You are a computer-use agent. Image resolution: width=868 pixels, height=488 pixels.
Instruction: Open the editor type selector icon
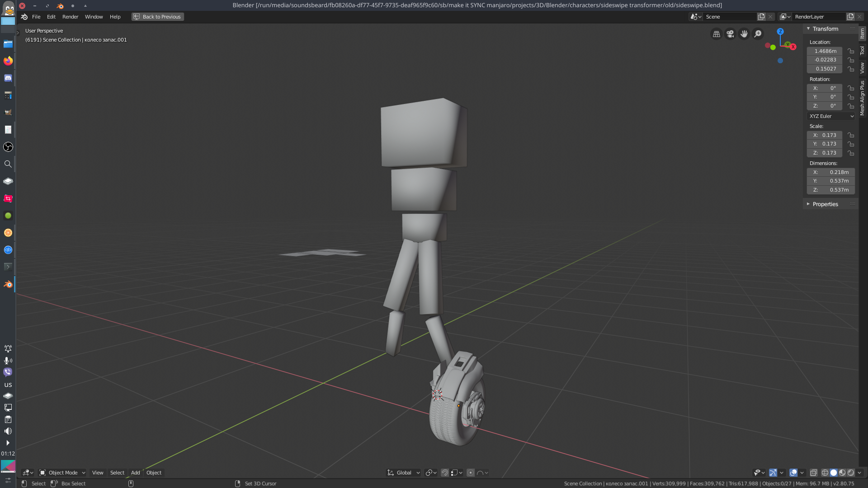coord(28,473)
